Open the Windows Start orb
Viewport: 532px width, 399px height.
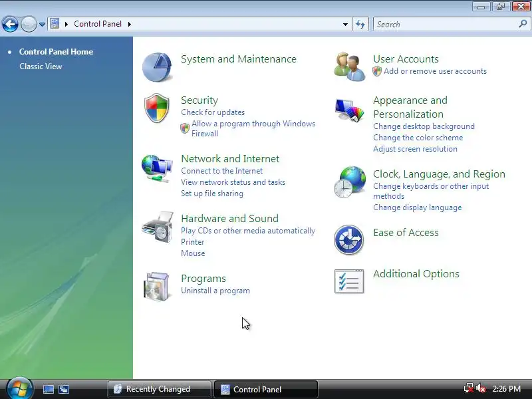tap(20, 388)
